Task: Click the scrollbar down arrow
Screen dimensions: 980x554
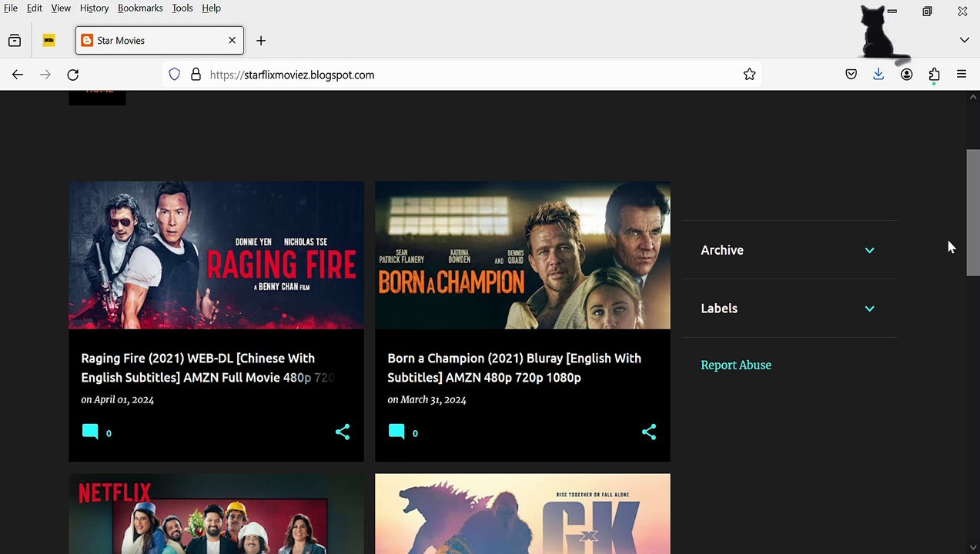Action: click(973, 548)
